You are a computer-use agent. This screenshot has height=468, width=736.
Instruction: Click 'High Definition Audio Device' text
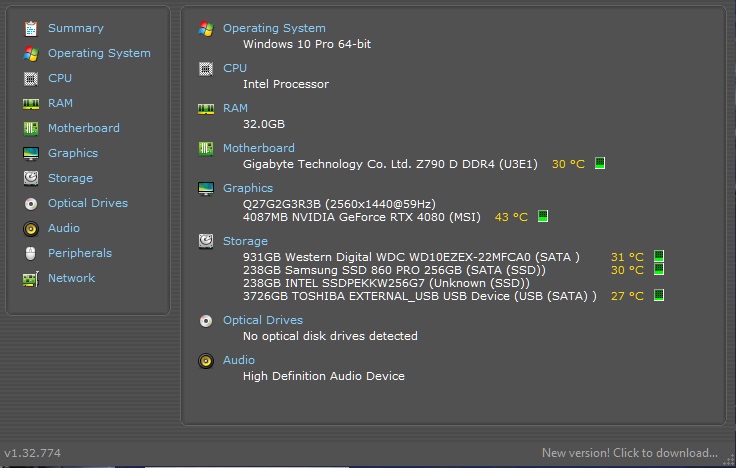(323, 376)
